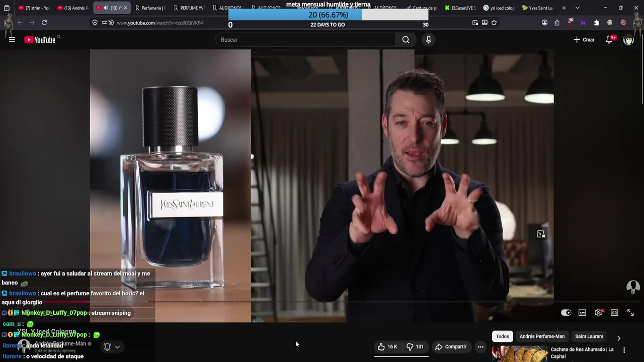
Task: Toggle the autoplay switch in player
Action: [566, 313]
